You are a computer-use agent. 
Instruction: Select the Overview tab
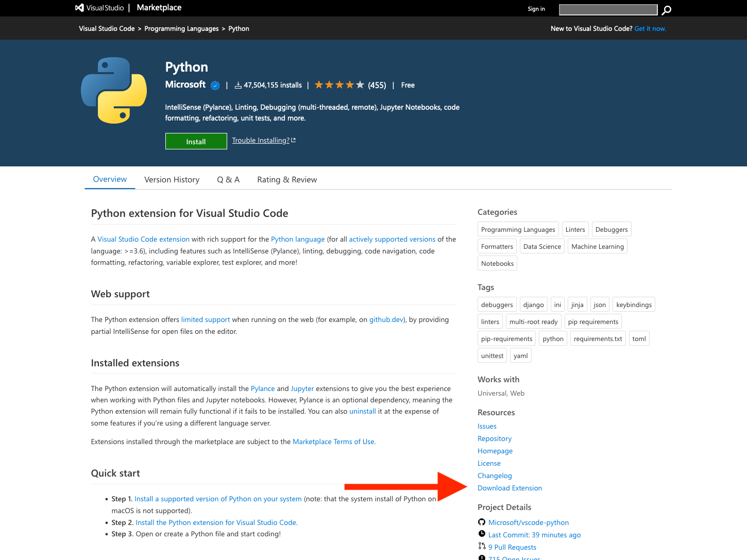tap(110, 179)
